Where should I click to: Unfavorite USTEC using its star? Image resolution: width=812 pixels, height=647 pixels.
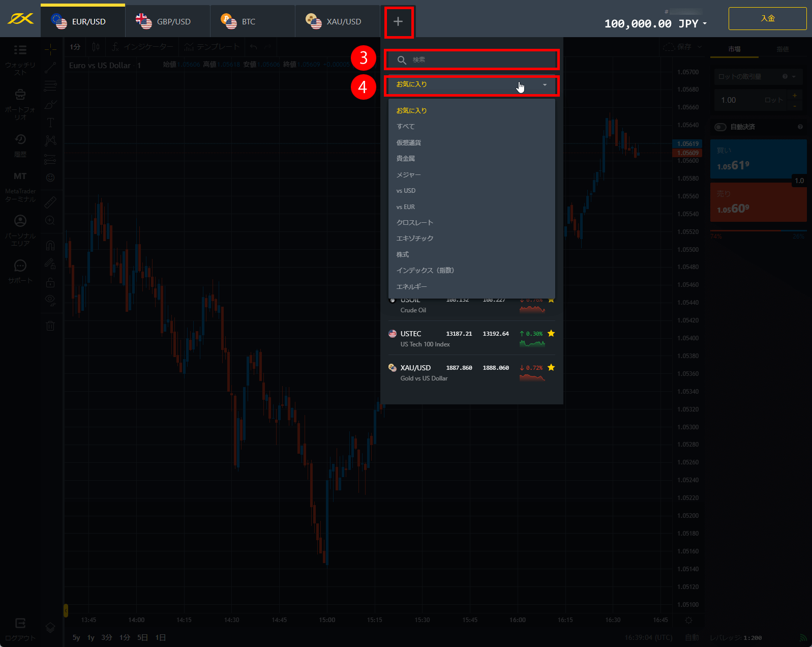click(x=551, y=334)
